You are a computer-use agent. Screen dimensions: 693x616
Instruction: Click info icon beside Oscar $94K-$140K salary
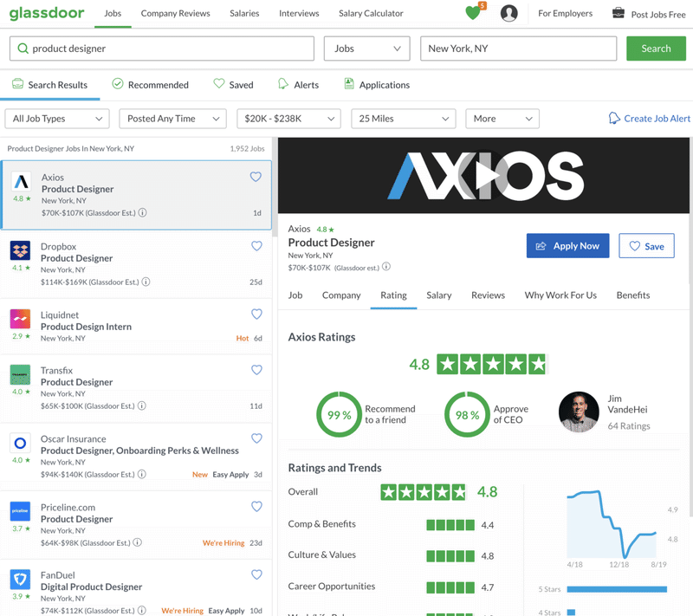(x=141, y=474)
